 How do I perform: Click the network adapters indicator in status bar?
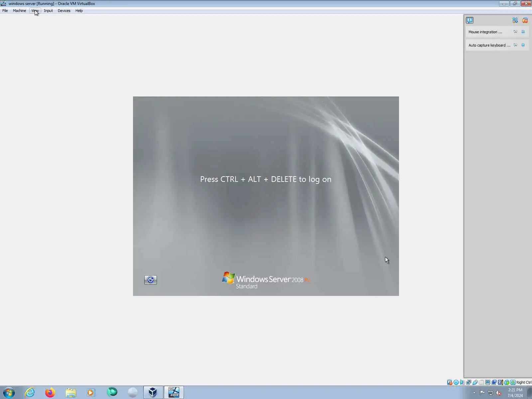coord(468,382)
